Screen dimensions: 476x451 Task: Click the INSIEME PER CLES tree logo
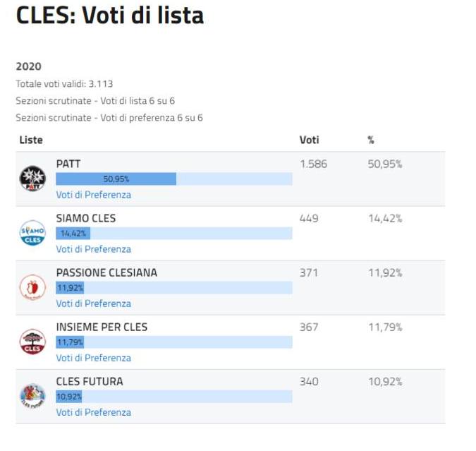click(x=32, y=342)
